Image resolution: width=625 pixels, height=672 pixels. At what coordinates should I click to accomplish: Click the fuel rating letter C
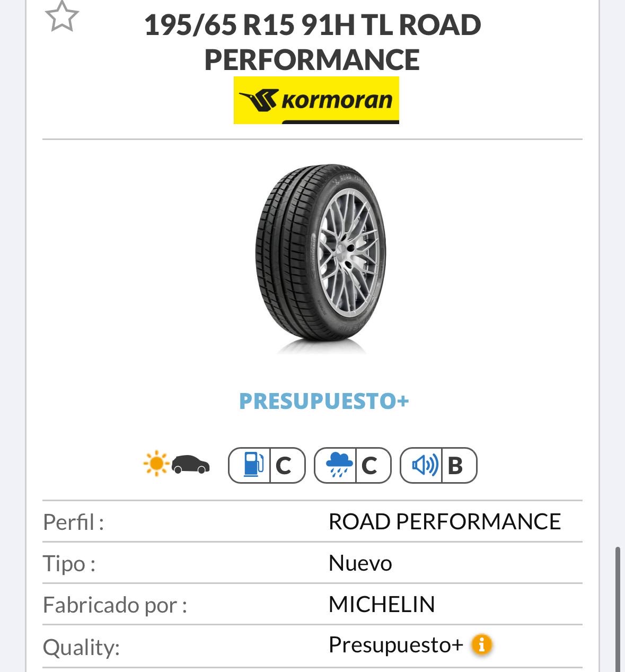(284, 466)
